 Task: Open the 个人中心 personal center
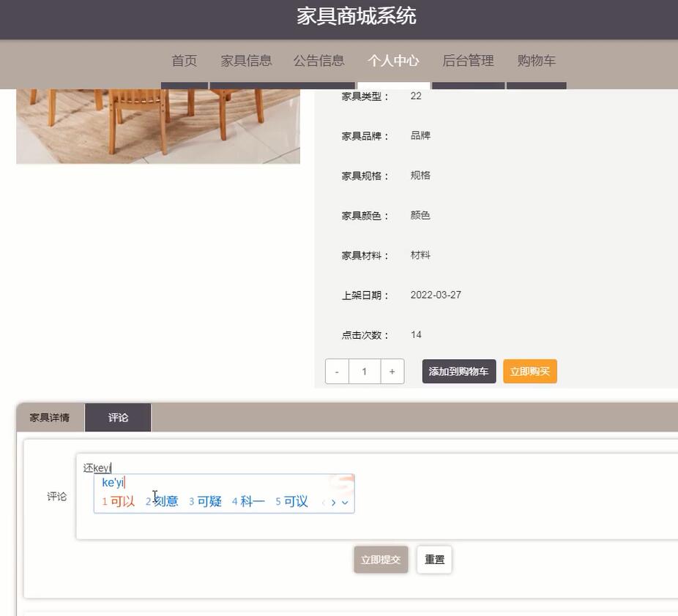pyautogui.click(x=393, y=61)
